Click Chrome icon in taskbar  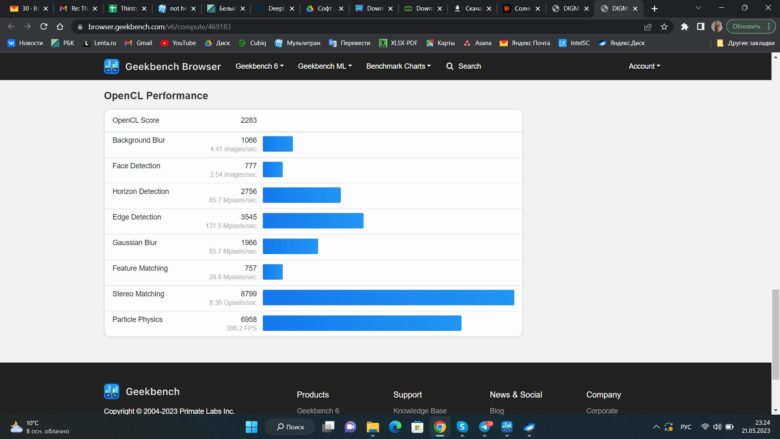point(440,427)
